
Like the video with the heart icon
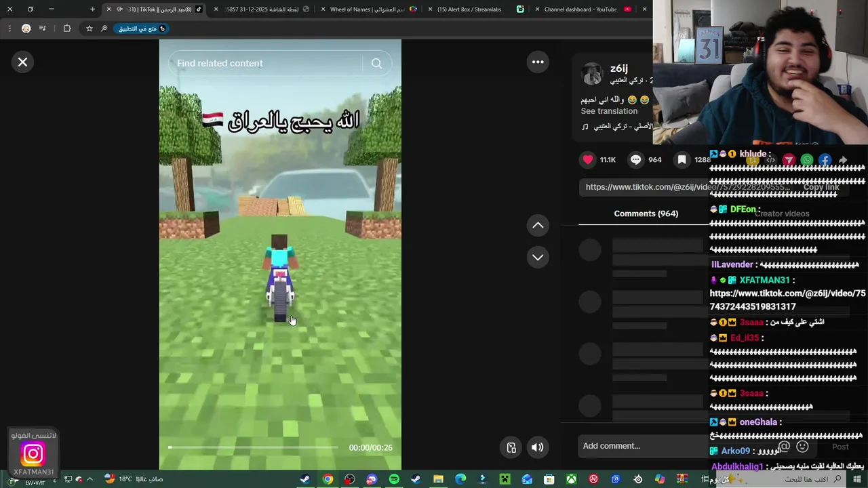tap(588, 159)
